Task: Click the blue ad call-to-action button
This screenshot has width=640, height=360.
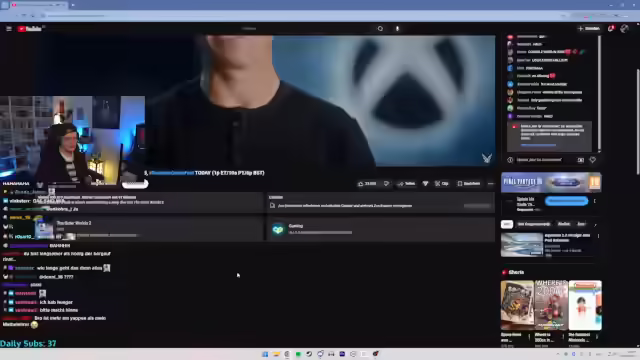Action: click(x=567, y=201)
